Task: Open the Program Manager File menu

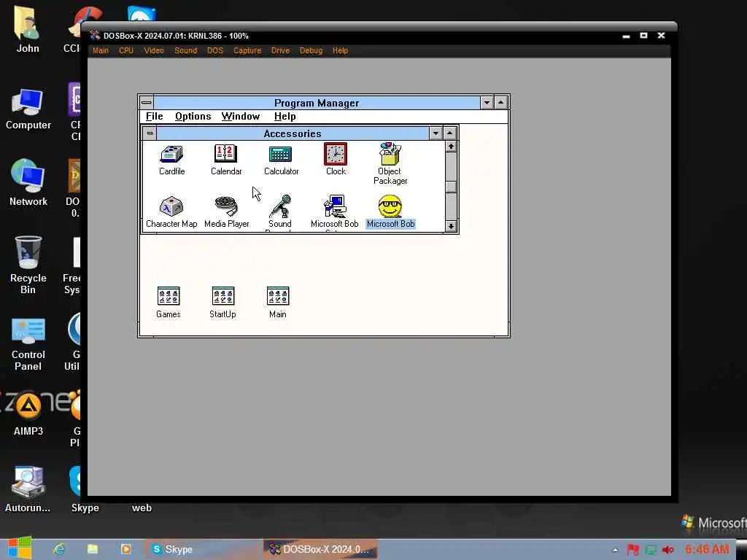Action: (155, 117)
